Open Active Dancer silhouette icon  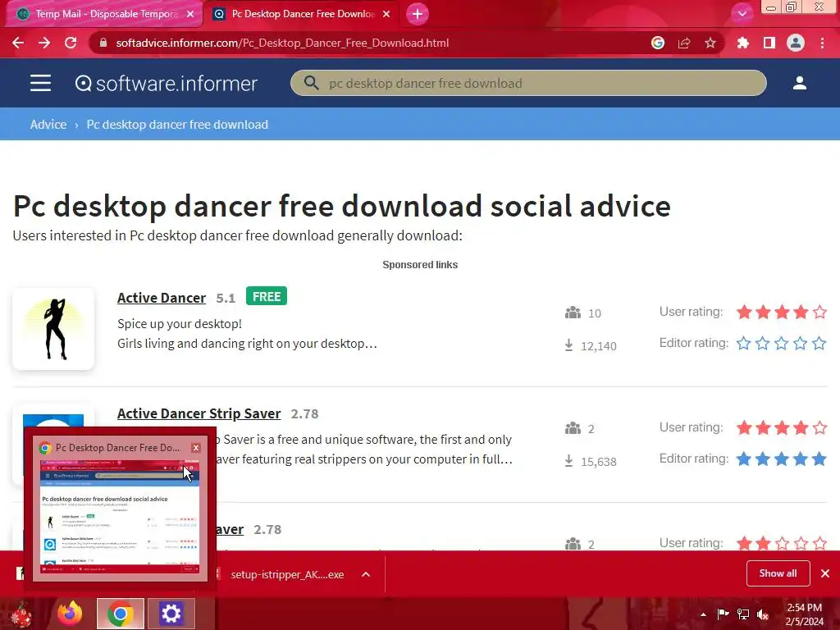53,328
